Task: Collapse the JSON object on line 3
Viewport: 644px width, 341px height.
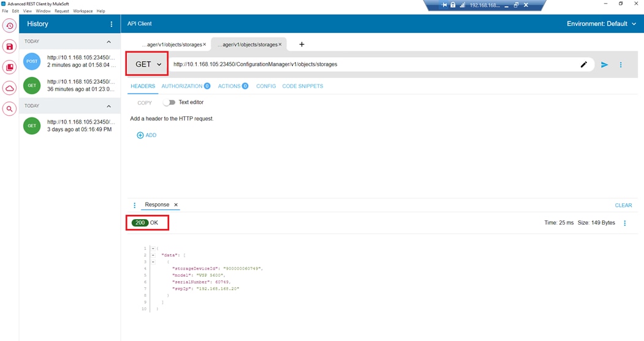Action: [x=153, y=261]
